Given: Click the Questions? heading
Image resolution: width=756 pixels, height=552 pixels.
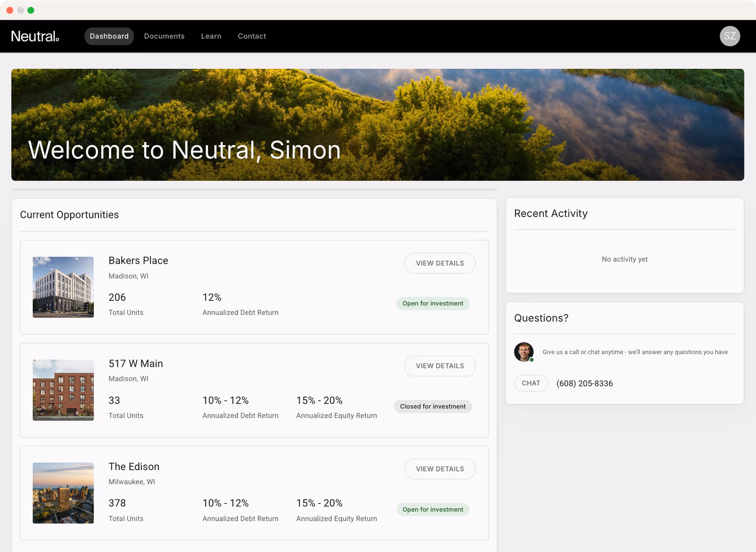Looking at the screenshot, I should (541, 318).
